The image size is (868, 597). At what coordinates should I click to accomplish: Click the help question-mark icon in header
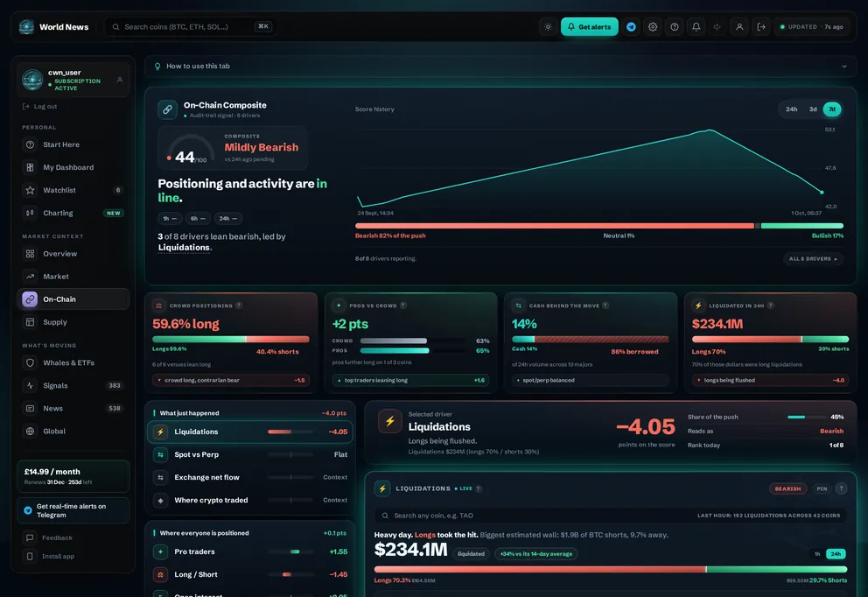point(675,26)
